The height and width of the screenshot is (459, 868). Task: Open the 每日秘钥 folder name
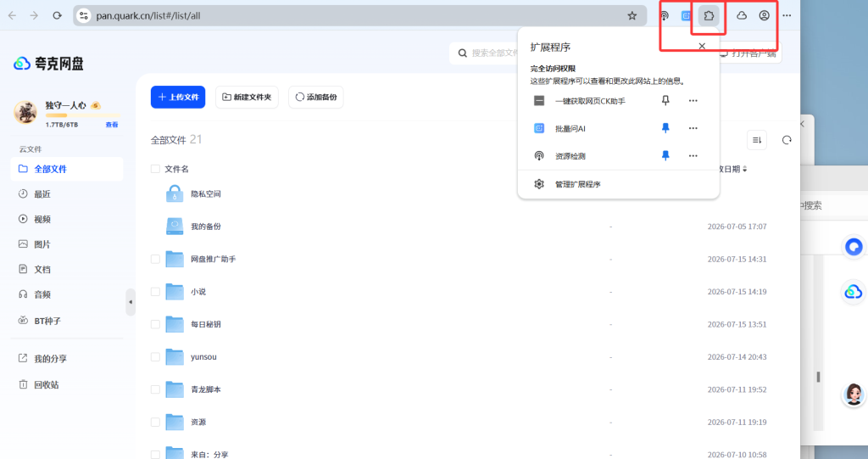pyautogui.click(x=206, y=324)
